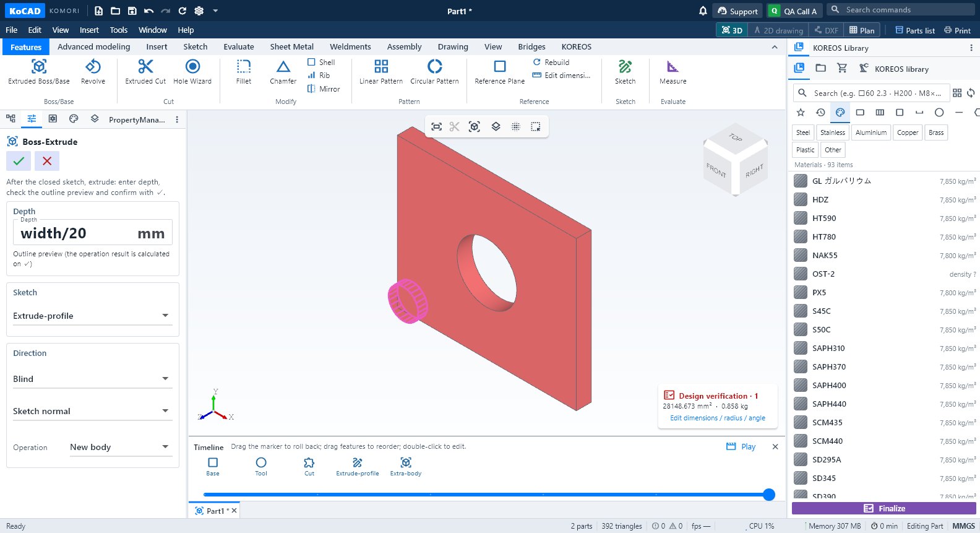Collapse the ribbon with the chevron
Screen dimensions: 980x533
(x=775, y=47)
